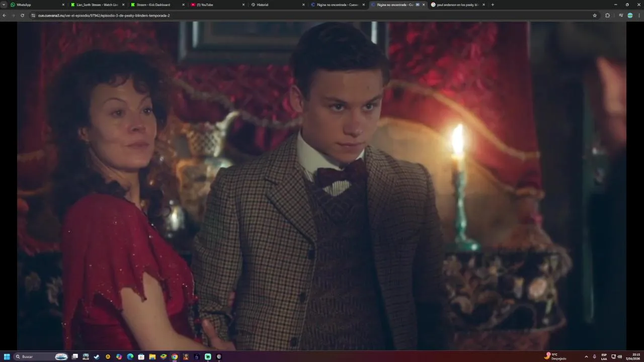Show hidden system tray icons
The image size is (644, 362).
[x=586, y=356]
